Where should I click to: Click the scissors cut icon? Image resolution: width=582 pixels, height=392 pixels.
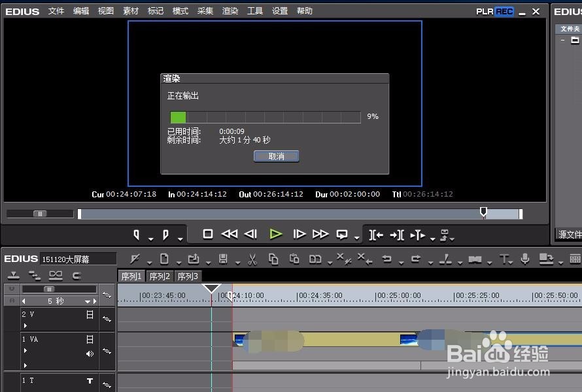(252, 259)
